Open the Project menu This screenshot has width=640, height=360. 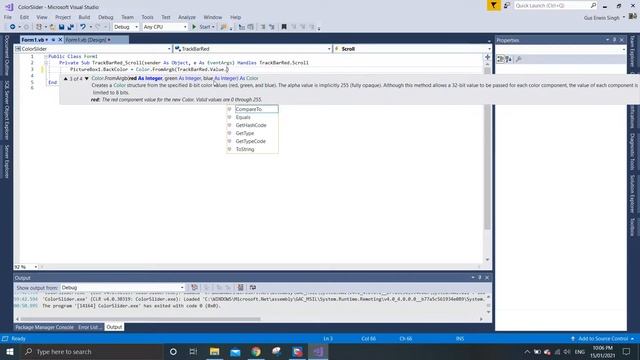coord(63,17)
